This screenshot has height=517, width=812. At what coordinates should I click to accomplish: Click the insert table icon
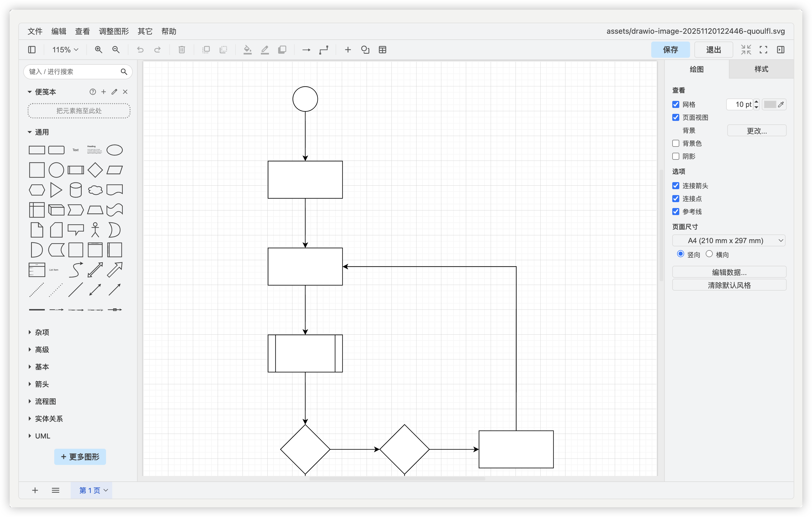click(383, 50)
